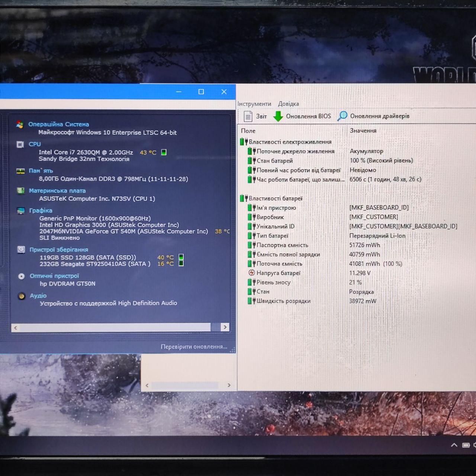Click the magnifier driver update icon
This screenshot has height=476, width=476.
click(342, 116)
